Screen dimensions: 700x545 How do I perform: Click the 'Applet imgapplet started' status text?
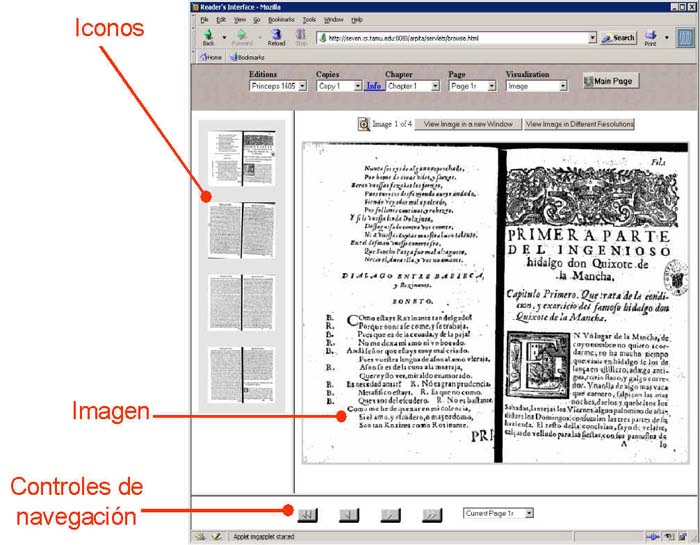263,537
